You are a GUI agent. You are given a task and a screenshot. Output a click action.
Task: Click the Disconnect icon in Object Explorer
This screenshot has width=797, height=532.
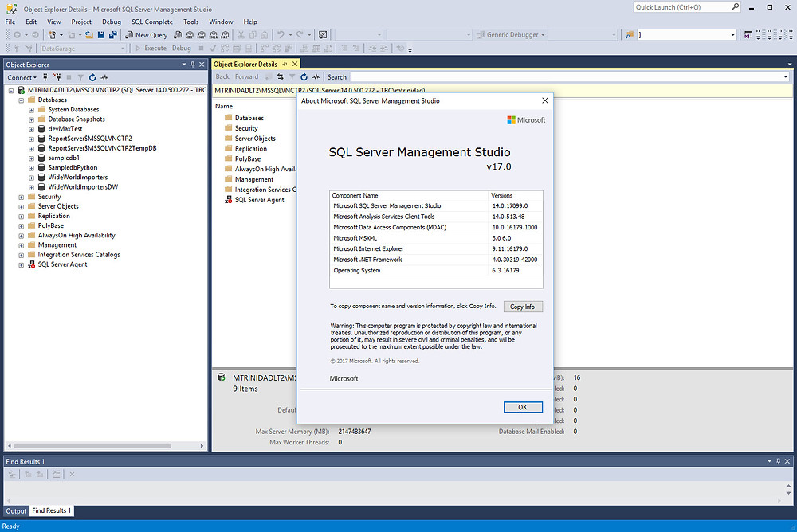[57, 78]
